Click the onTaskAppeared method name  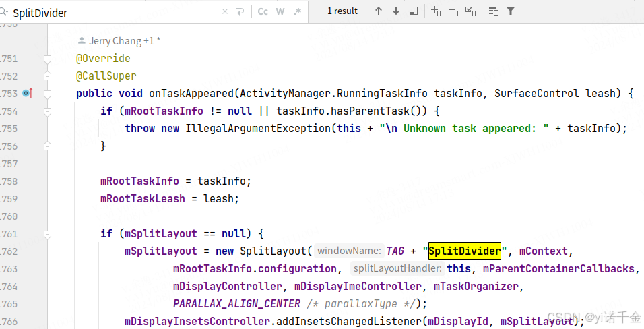191,93
